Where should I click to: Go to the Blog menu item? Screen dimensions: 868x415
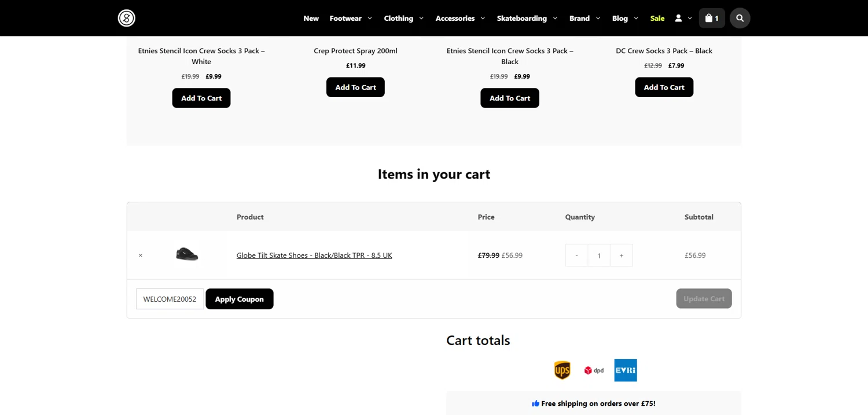pyautogui.click(x=620, y=18)
